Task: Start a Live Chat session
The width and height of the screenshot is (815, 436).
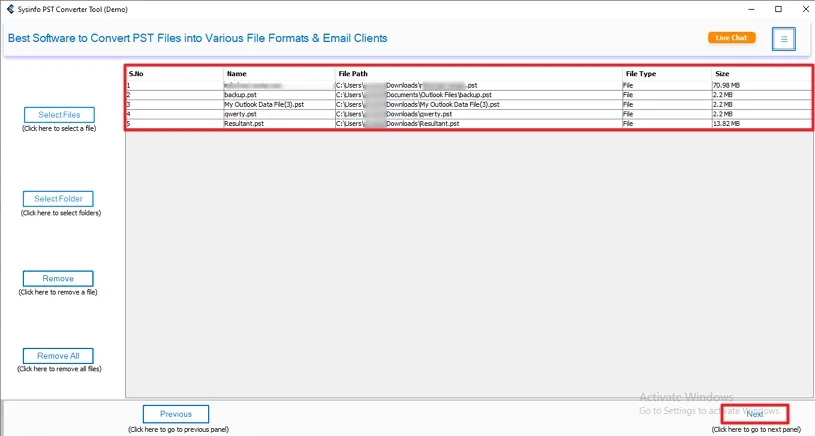Action: 731,37
